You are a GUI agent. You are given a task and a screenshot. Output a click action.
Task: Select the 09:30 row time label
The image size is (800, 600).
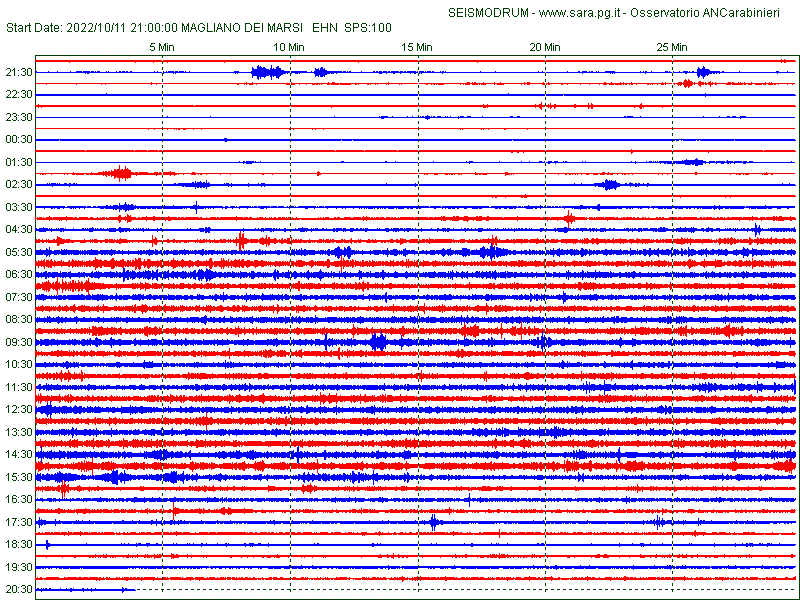tap(19, 342)
